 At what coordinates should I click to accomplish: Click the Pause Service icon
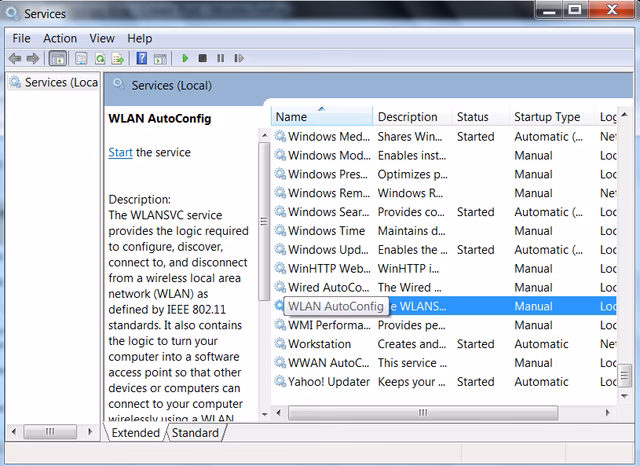pos(220,58)
